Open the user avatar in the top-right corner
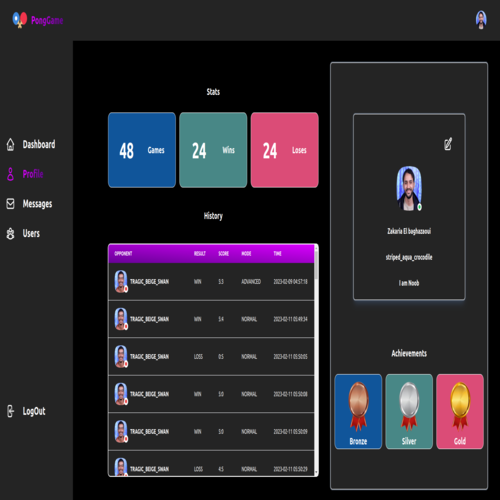The width and height of the screenshot is (500, 500). click(481, 20)
